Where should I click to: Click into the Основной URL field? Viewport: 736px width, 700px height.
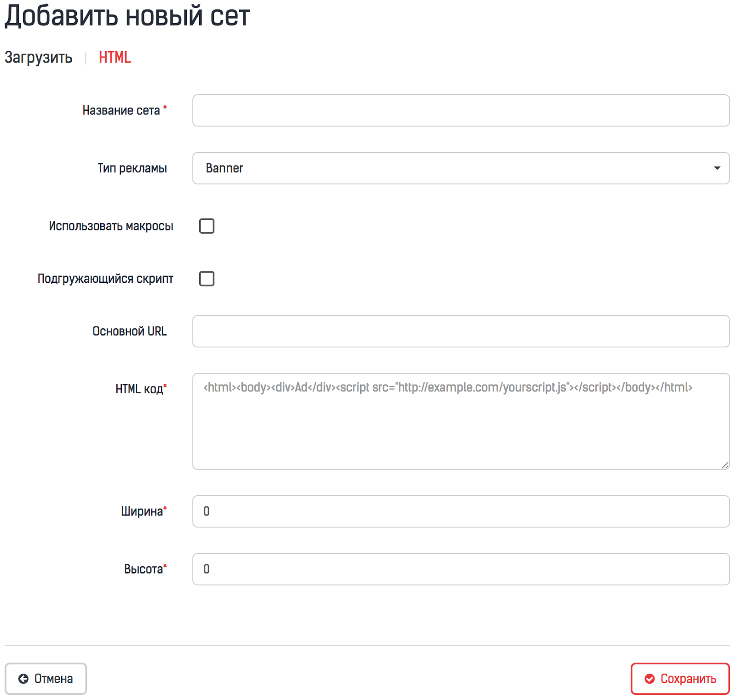(x=460, y=331)
